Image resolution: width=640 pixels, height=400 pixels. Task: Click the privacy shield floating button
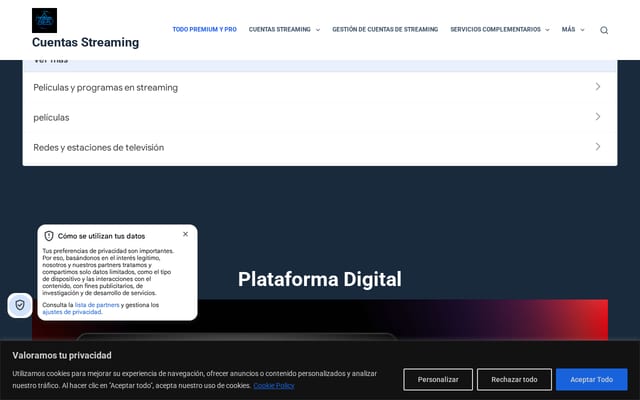point(20,305)
